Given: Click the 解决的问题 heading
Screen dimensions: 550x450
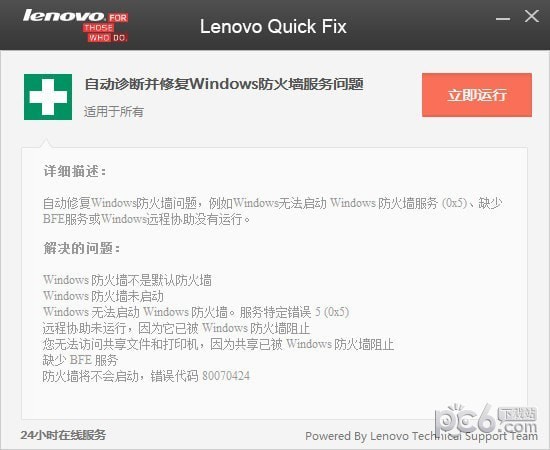Looking at the screenshot, I should coord(82,248).
